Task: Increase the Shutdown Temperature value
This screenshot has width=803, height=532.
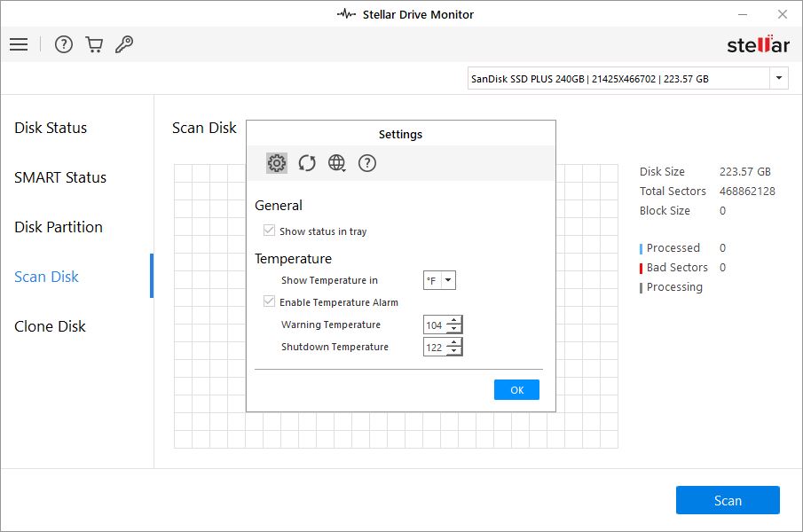Action: [454, 342]
